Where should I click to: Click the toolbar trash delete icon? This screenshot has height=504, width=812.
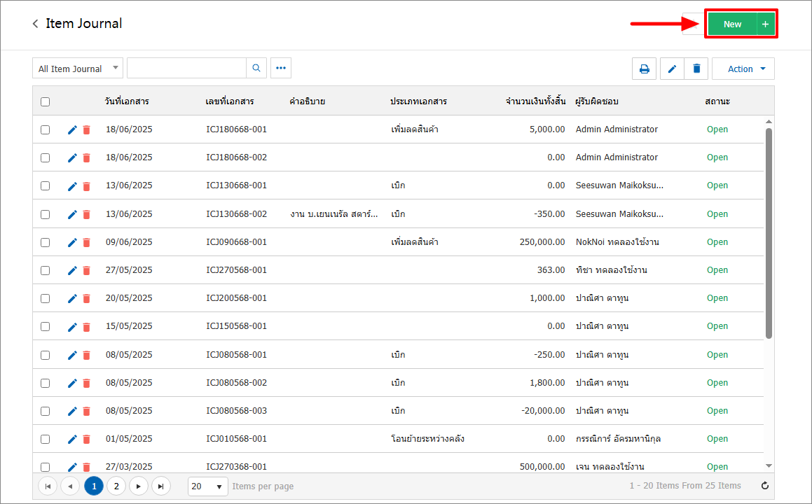coord(696,69)
